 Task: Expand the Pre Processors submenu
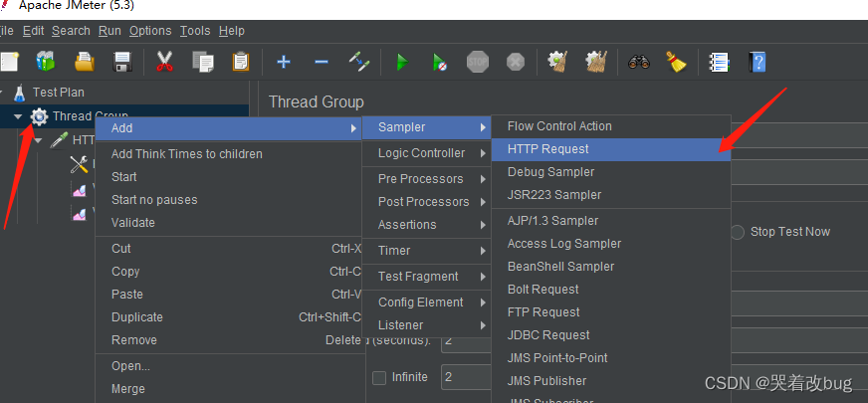click(x=427, y=179)
